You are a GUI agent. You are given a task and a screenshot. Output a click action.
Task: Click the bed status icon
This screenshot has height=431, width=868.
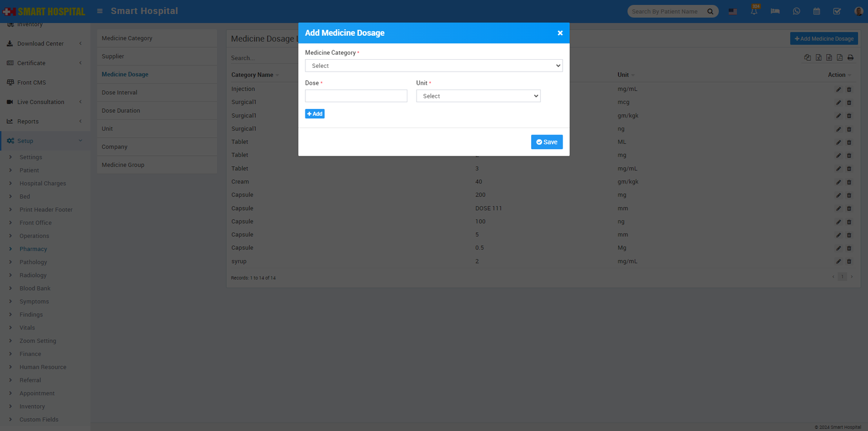pyautogui.click(x=775, y=11)
